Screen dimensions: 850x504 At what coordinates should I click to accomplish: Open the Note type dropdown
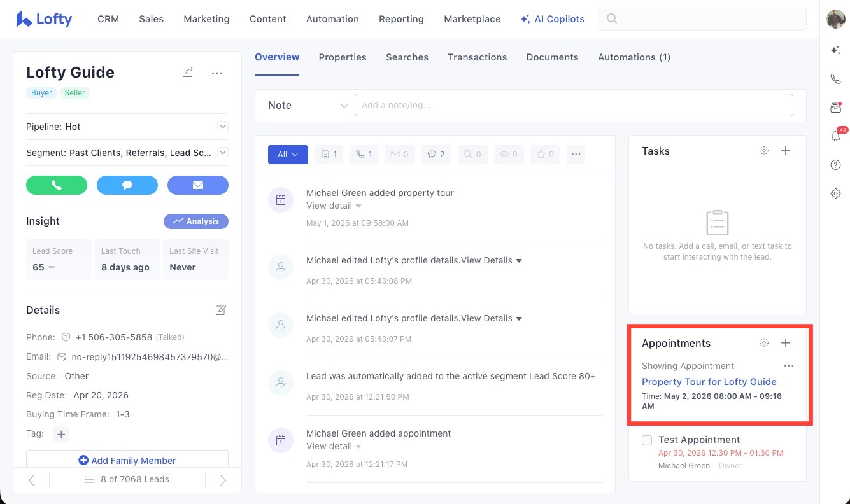point(308,105)
